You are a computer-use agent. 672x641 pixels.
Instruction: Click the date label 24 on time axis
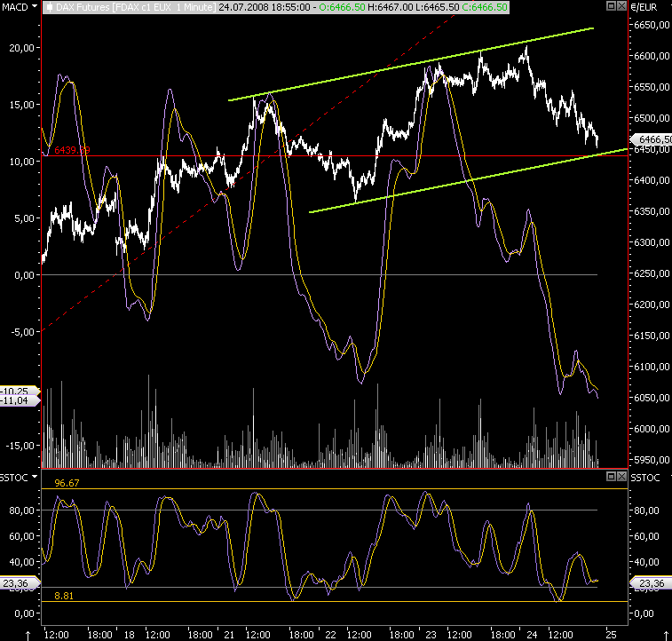[532, 635]
